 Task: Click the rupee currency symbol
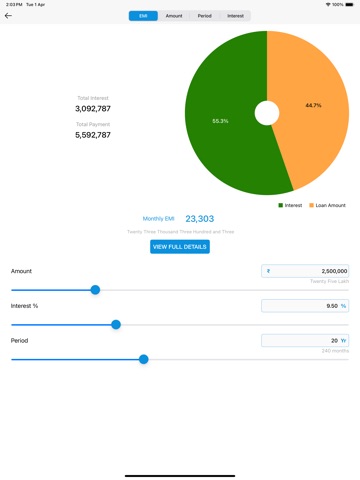point(268,271)
